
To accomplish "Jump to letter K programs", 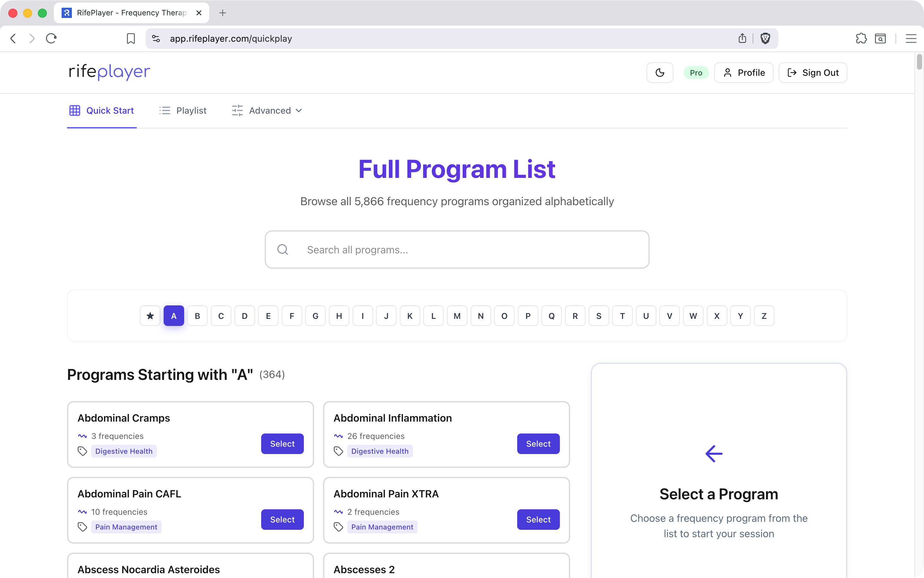I will click(410, 316).
